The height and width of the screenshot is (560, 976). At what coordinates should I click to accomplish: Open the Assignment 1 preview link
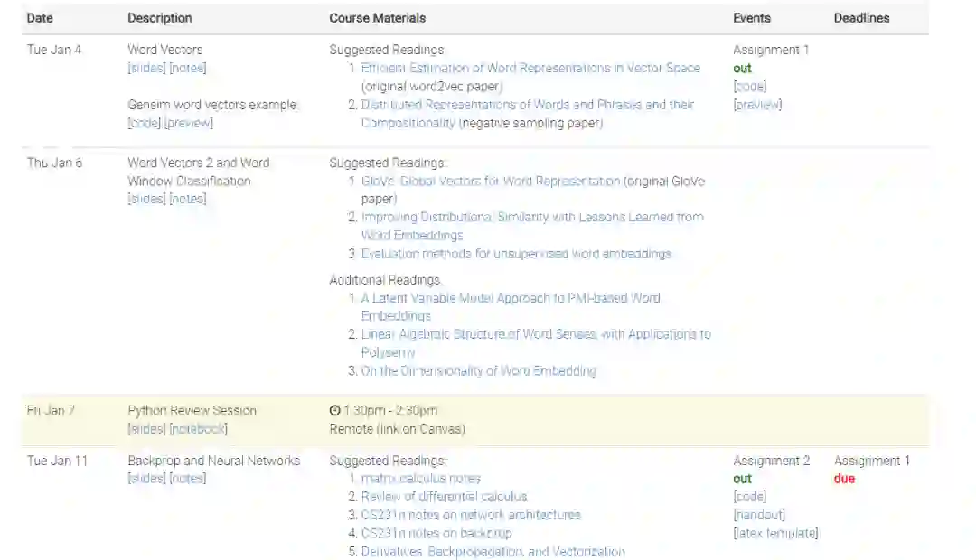point(757,105)
